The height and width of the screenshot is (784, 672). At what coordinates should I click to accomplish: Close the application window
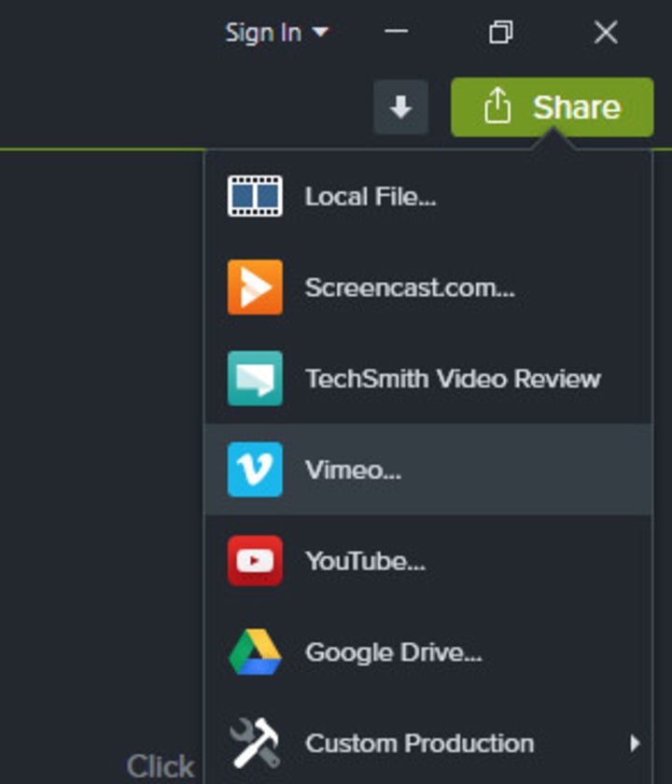coord(606,33)
